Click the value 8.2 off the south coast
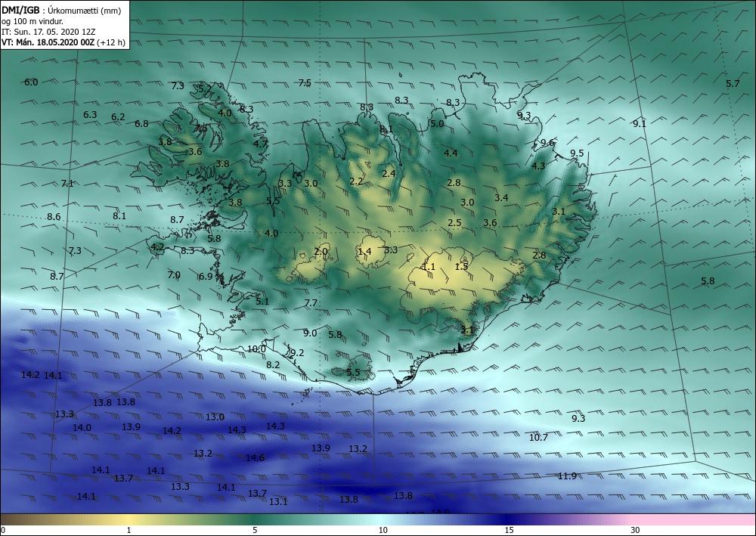Image resolution: width=756 pixels, height=536 pixels. pyautogui.click(x=274, y=365)
